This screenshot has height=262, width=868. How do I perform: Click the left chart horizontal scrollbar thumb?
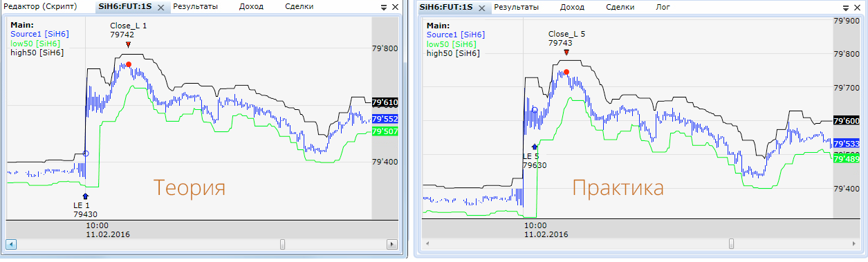281,244
